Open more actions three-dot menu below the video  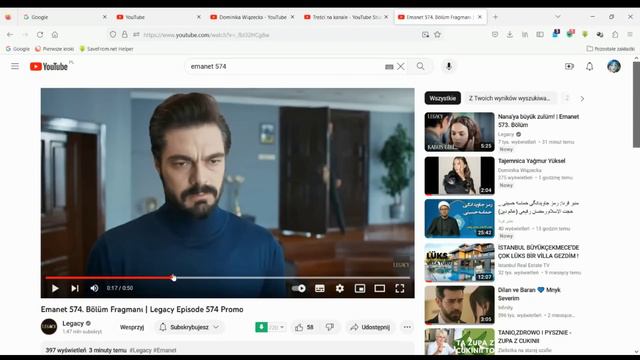click(x=407, y=327)
